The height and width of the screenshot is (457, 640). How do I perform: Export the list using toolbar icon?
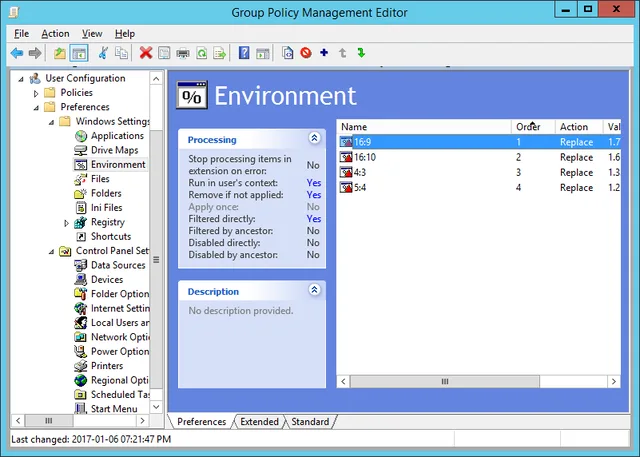coord(220,53)
